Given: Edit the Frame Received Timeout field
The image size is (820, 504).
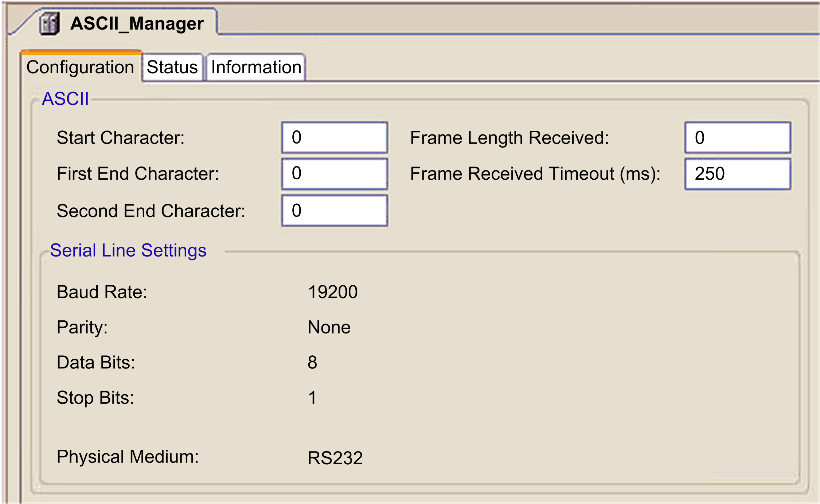Looking at the screenshot, I should coord(737,173).
